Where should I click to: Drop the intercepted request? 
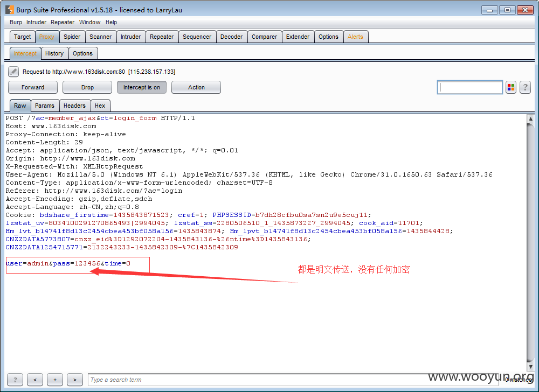tap(87, 87)
